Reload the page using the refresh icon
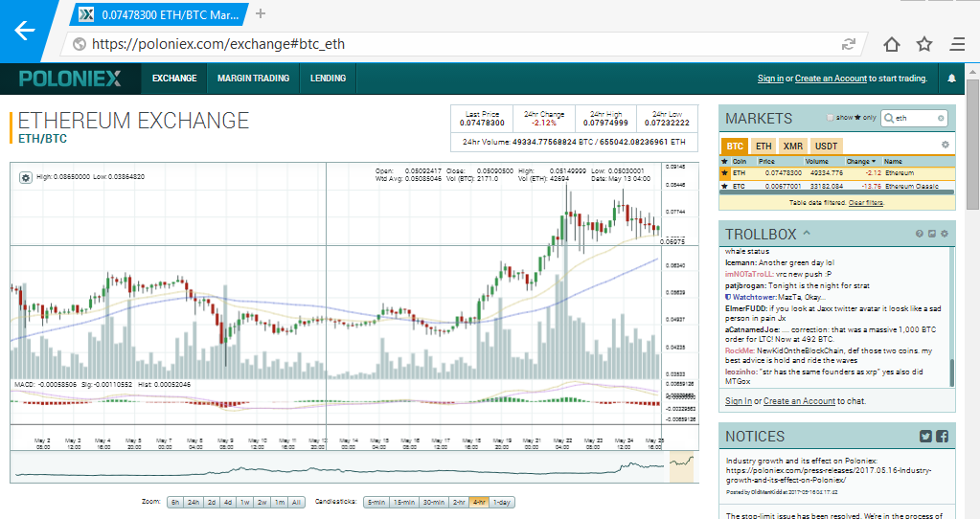The height and width of the screenshot is (519, 980). point(848,44)
